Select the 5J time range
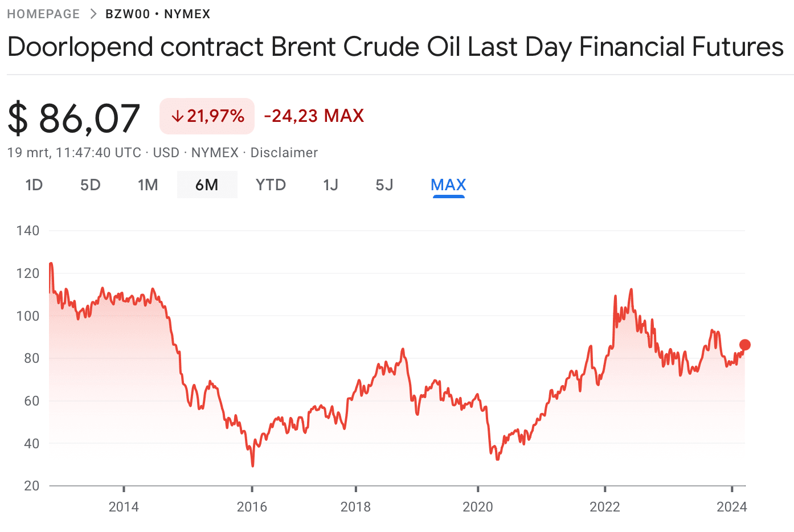Image resolution: width=794 pixels, height=532 pixels. point(384,185)
